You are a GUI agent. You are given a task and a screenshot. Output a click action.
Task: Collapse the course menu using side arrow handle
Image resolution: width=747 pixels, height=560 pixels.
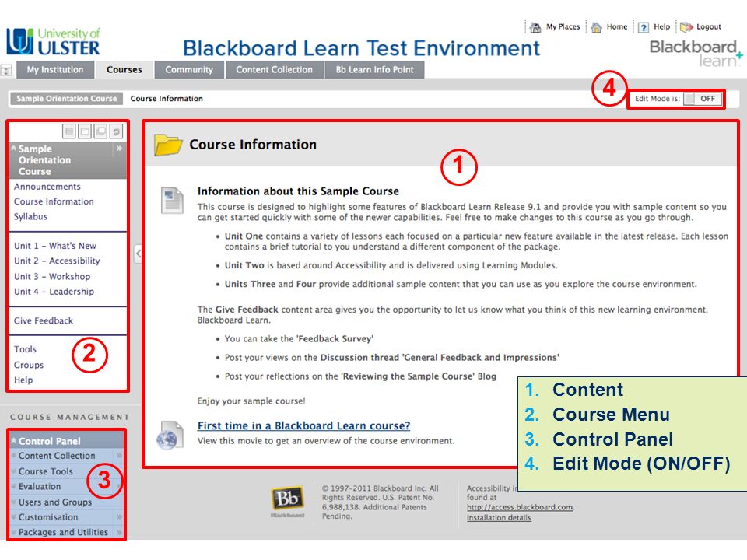[138, 254]
